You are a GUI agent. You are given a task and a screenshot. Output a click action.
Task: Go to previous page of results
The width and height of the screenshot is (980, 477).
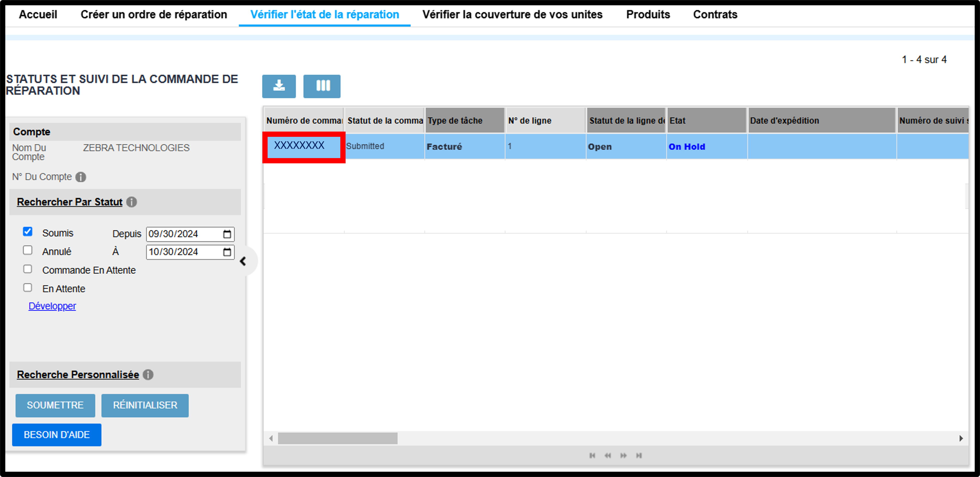[x=608, y=455]
